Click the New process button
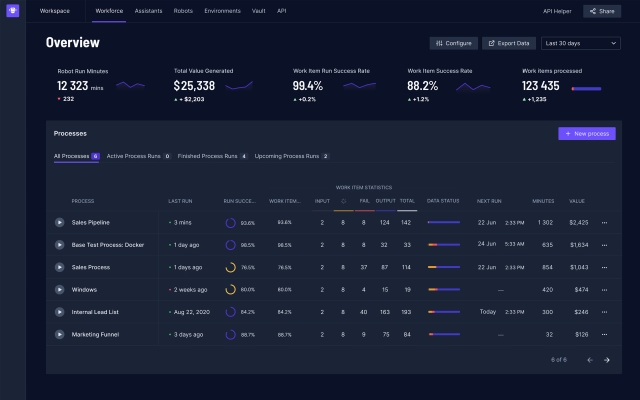Screen dimensions: 640x400 [x=586, y=133]
